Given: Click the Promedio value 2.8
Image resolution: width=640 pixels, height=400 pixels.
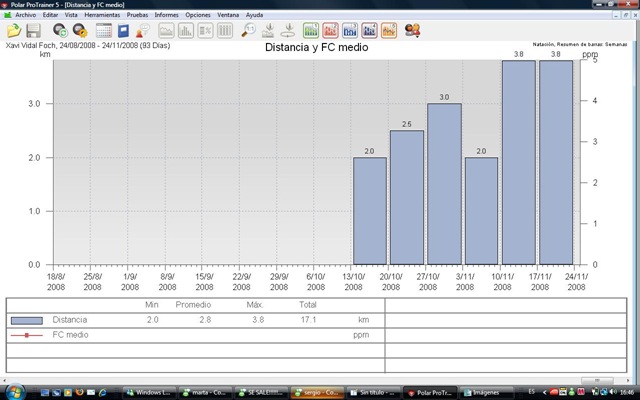Looking at the screenshot, I should pos(205,320).
